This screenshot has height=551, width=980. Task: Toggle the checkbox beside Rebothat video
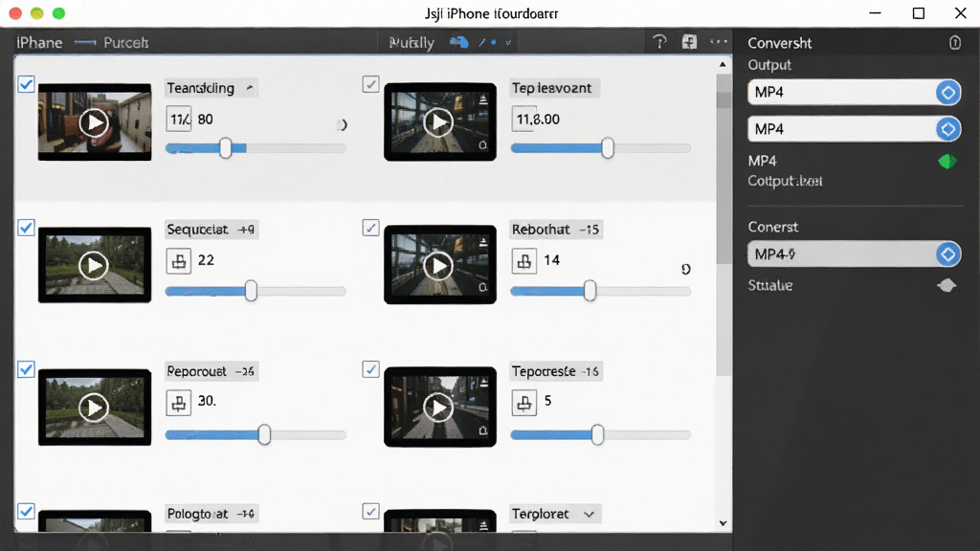(x=370, y=228)
